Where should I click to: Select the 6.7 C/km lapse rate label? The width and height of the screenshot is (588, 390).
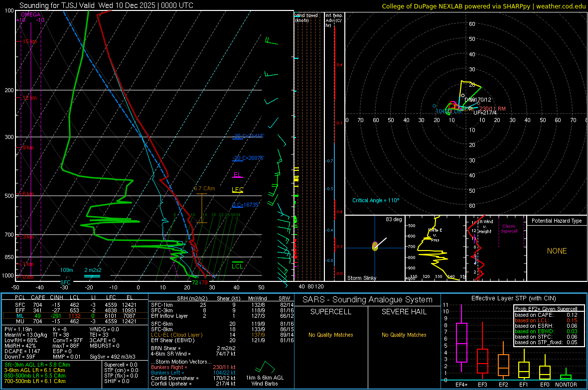(x=204, y=188)
